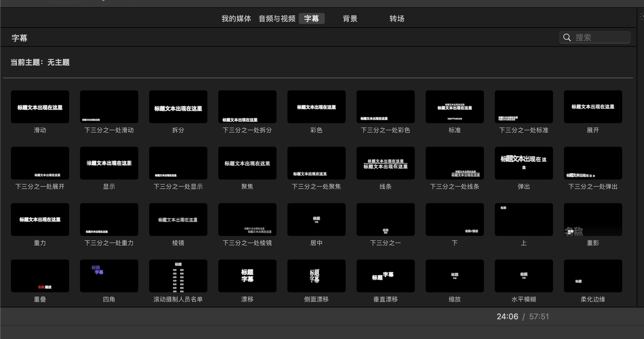The image size is (644, 339).
Task: Choose the 四角 purple title thumbnail
Action: pos(109,276)
